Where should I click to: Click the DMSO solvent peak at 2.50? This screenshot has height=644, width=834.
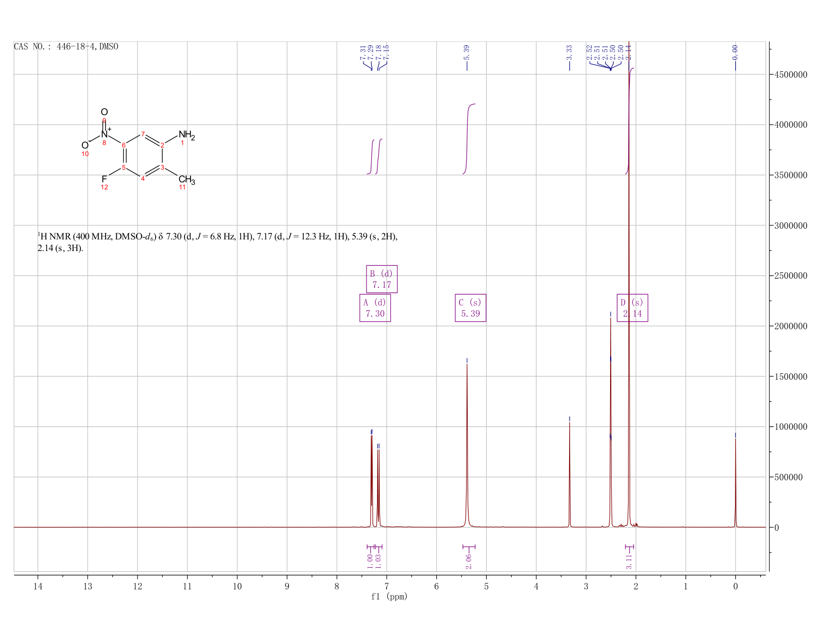click(611, 422)
